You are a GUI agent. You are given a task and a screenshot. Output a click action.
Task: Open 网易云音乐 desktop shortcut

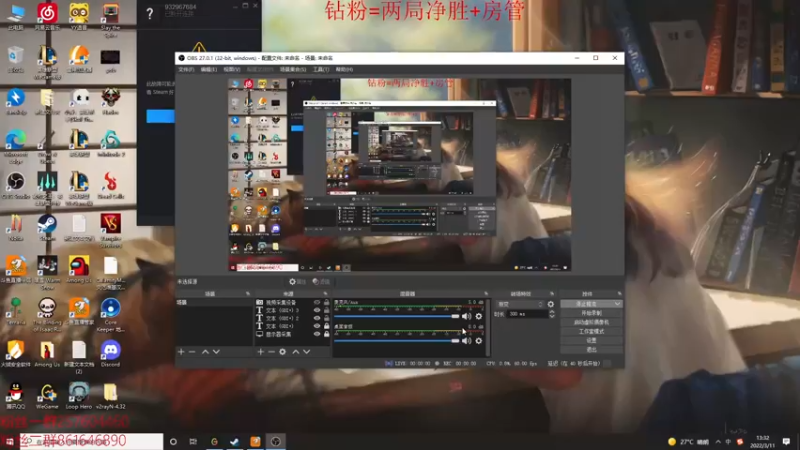coord(47,16)
